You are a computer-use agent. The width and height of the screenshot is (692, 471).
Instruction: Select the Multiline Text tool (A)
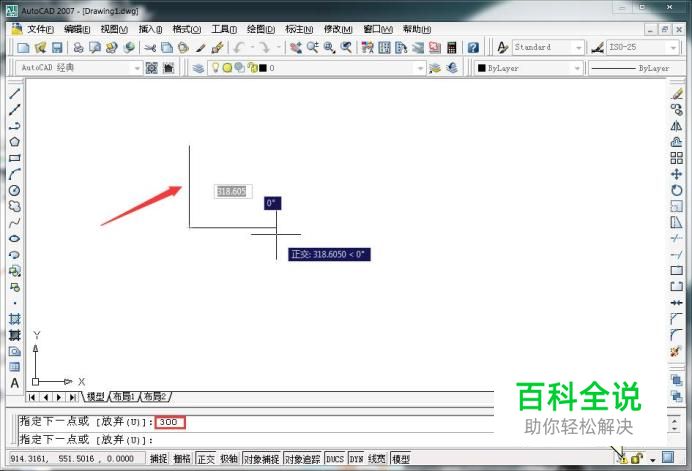[15, 383]
